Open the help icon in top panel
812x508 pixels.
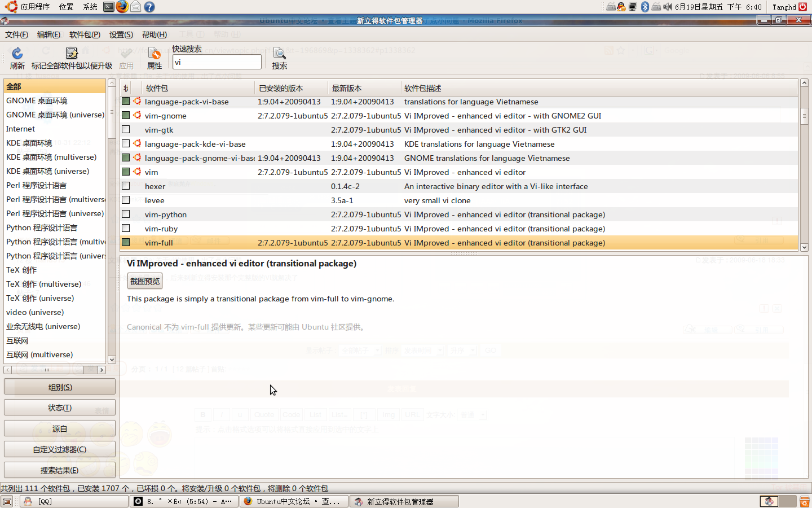pyautogui.click(x=149, y=7)
